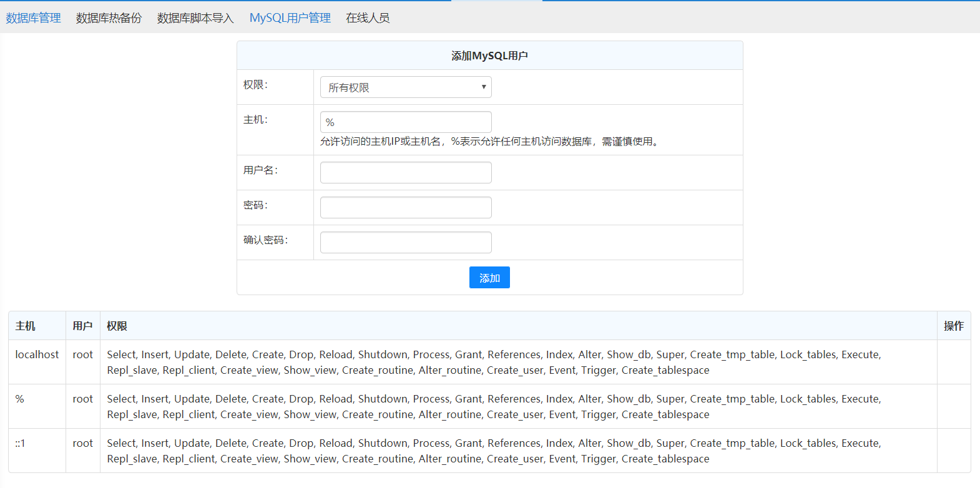
Task: Click the 用户 column header
Action: click(x=82, y=326)
